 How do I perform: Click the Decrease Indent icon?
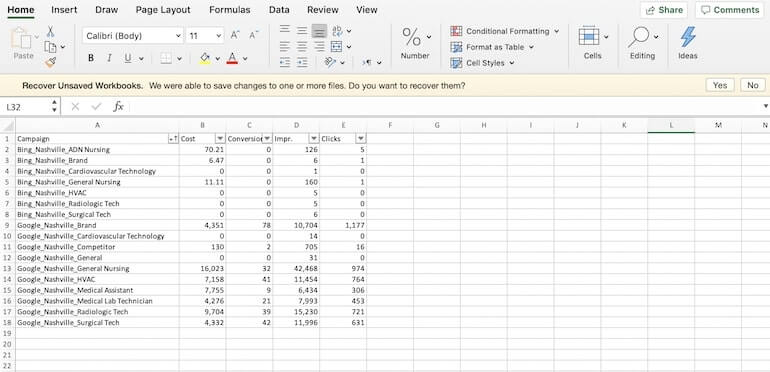point(285,62)
